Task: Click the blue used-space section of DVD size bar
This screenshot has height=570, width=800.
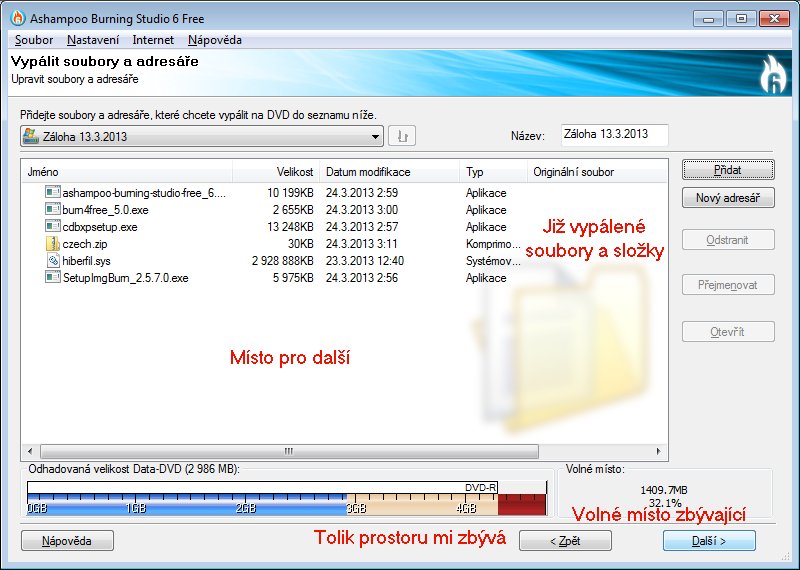Action: pyautogui.click(x=187, y=505)
